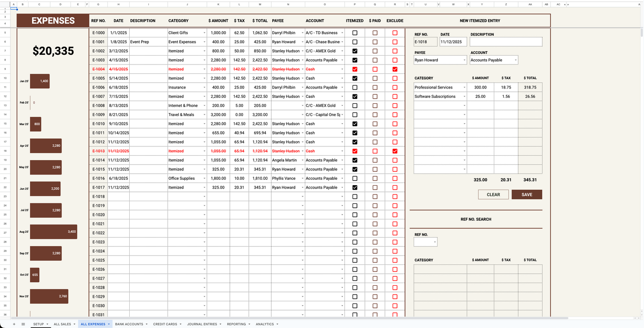Uncheck ITEMIZED for expense E-1002
Viewport: 644px width, 328px height.
point(355,51)
